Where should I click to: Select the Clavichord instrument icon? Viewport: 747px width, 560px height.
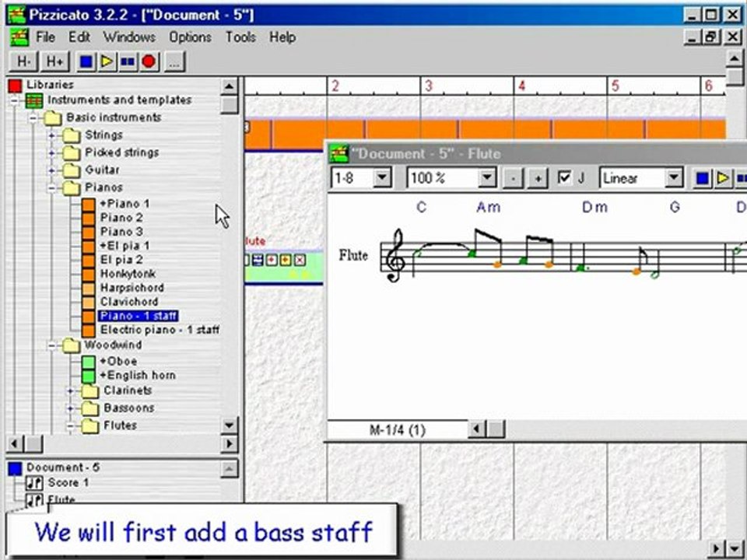click(x=88, y=303)
